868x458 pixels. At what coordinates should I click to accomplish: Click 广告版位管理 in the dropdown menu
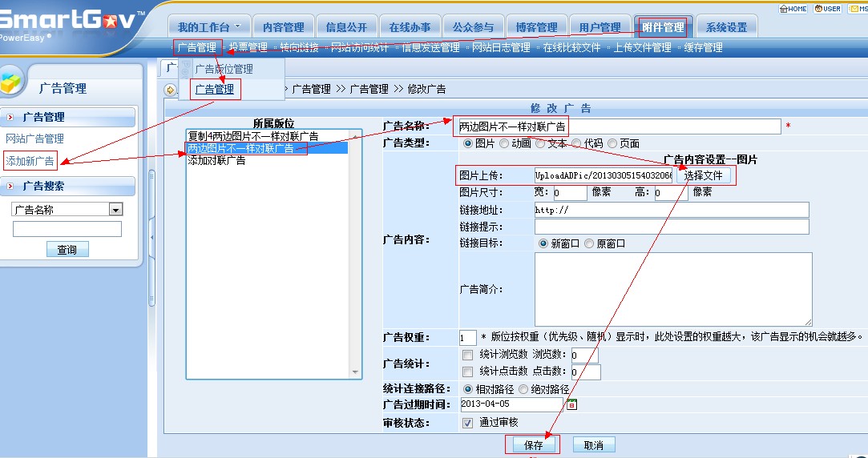click(x=224, y=70)
